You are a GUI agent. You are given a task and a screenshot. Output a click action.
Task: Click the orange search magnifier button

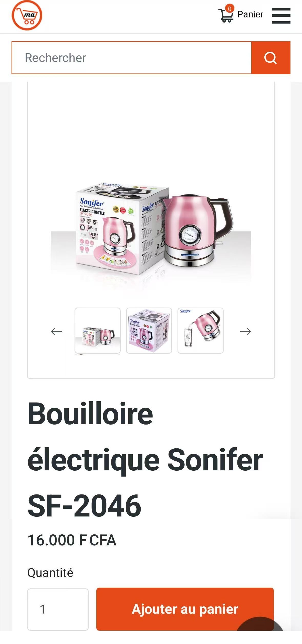pos(271,58)
